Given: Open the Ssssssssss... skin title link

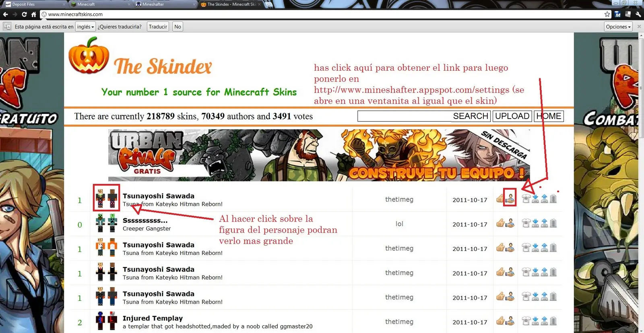Looking at the screenshot, I should coord(145,220).
